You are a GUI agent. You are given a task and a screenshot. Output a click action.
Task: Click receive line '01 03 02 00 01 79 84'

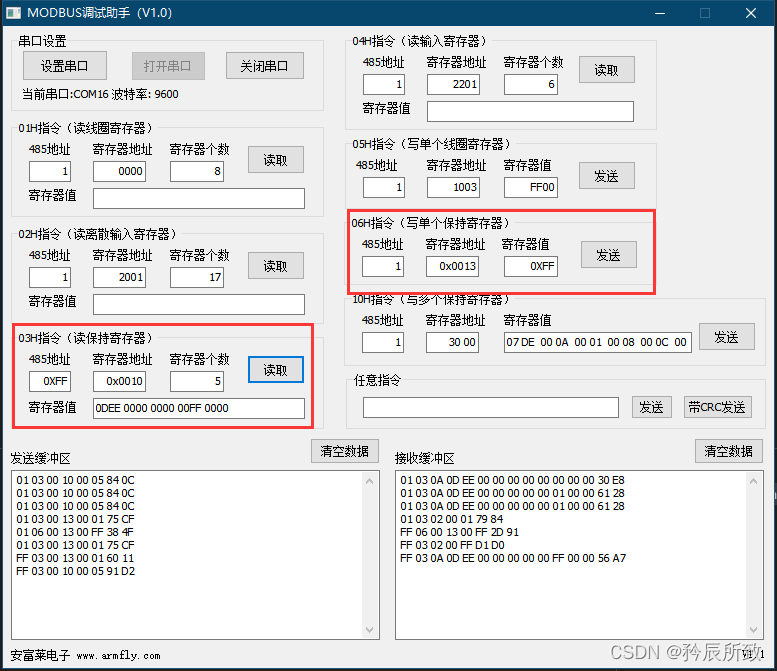[x=451, y=519]
